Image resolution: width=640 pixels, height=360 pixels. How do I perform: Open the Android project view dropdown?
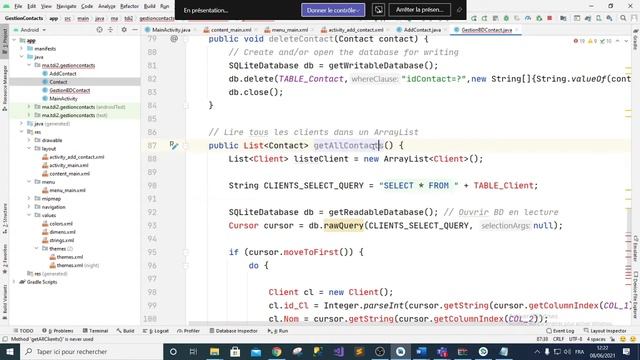(x=30, y=30)
